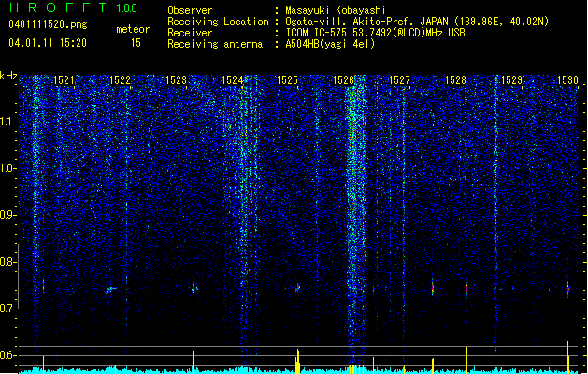Viewport: 588px width, 374px height.
Task: Click the 1526 time label
Action: [343, 79]
